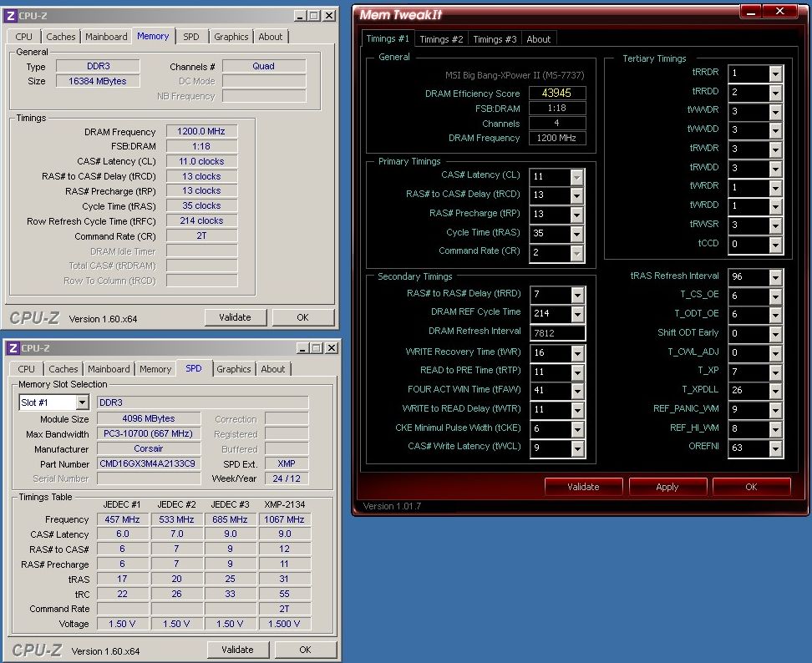Screen dimensions: 812x663
Task: Expand the CAS# Latency (CL) dropdown in Mem TweakIt
Action: 576,177
